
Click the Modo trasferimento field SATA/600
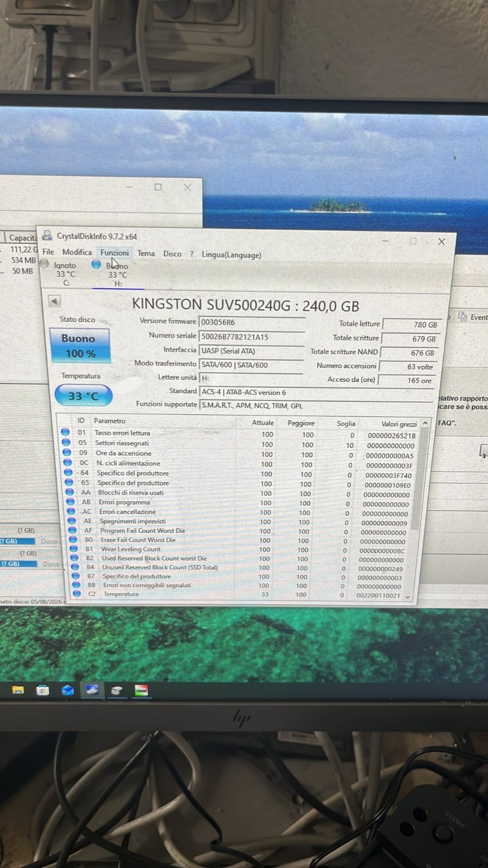[x=251, y=365]
